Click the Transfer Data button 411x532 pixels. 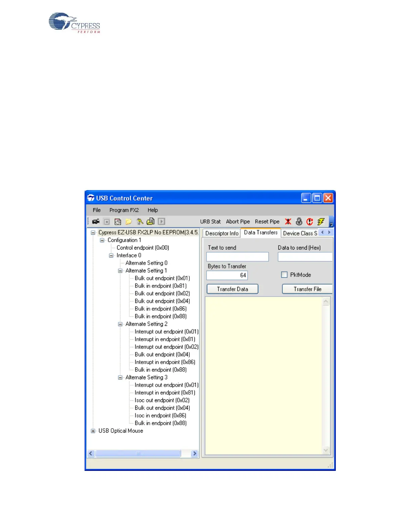[232, 289]
